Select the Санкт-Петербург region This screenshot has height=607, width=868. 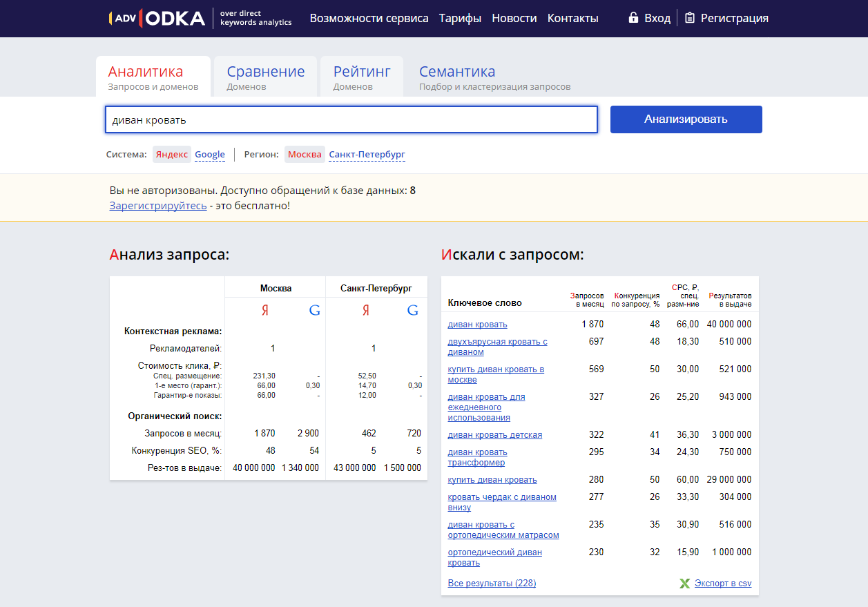(367, 154)
